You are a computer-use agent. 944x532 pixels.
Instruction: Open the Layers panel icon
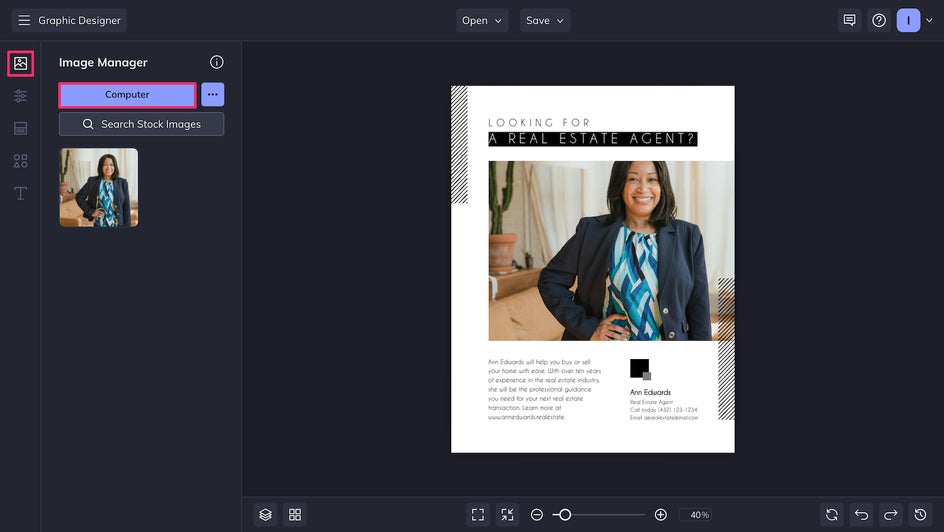(x=266, y=515)
